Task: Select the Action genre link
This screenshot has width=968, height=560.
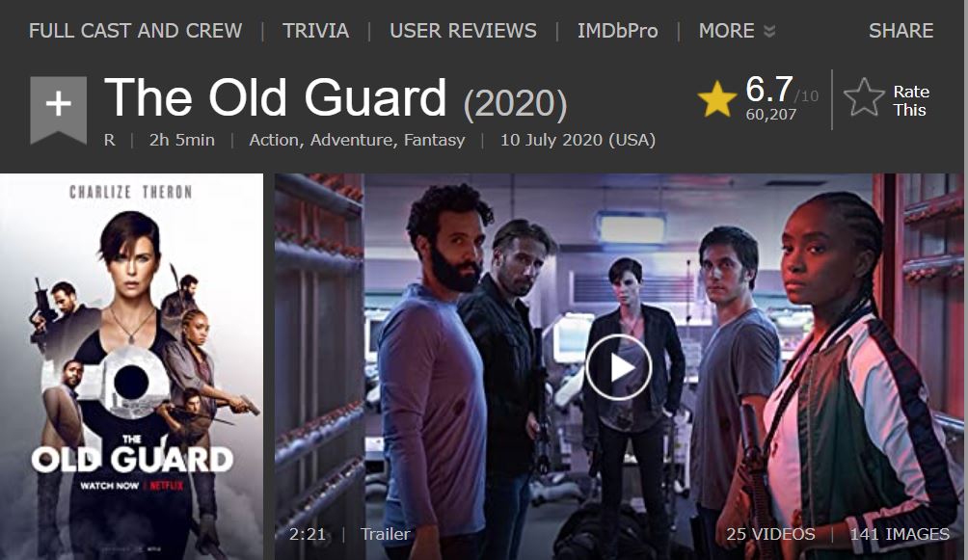Action: [275, 140]
